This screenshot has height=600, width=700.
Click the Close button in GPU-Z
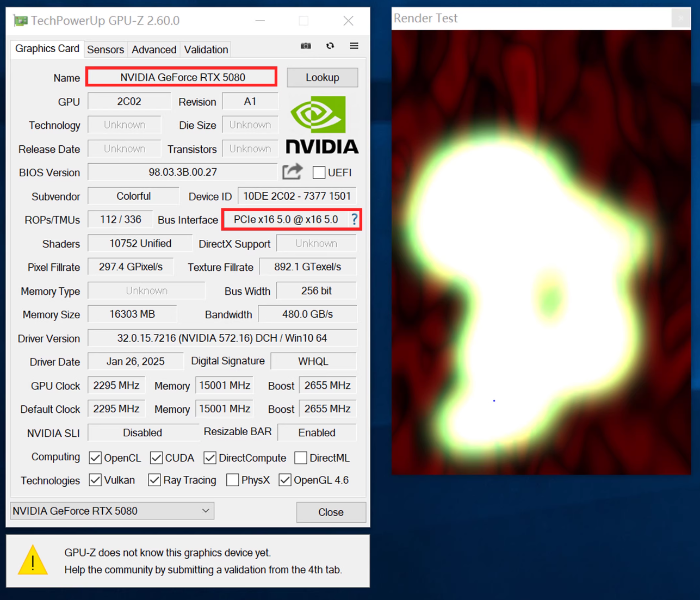[331, 512]
